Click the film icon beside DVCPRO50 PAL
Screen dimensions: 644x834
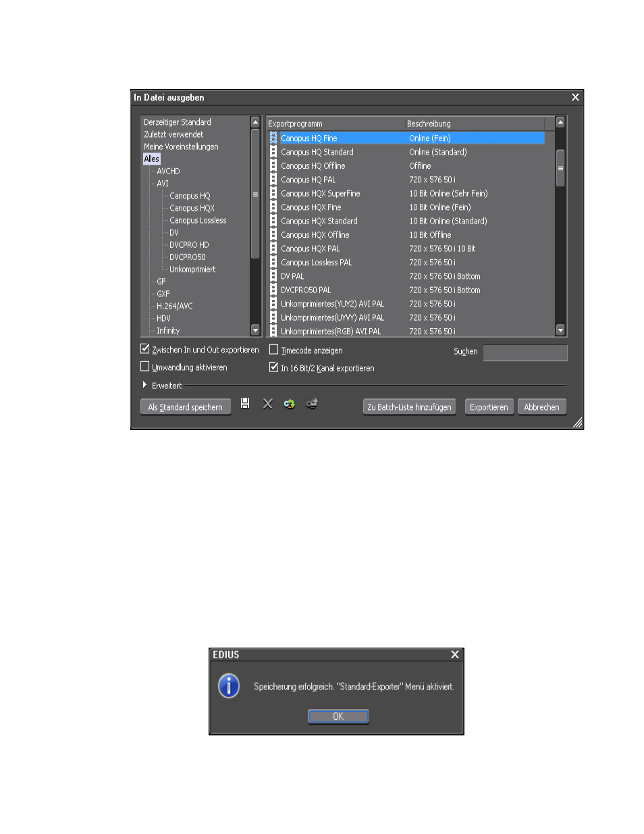click(273, 290)
